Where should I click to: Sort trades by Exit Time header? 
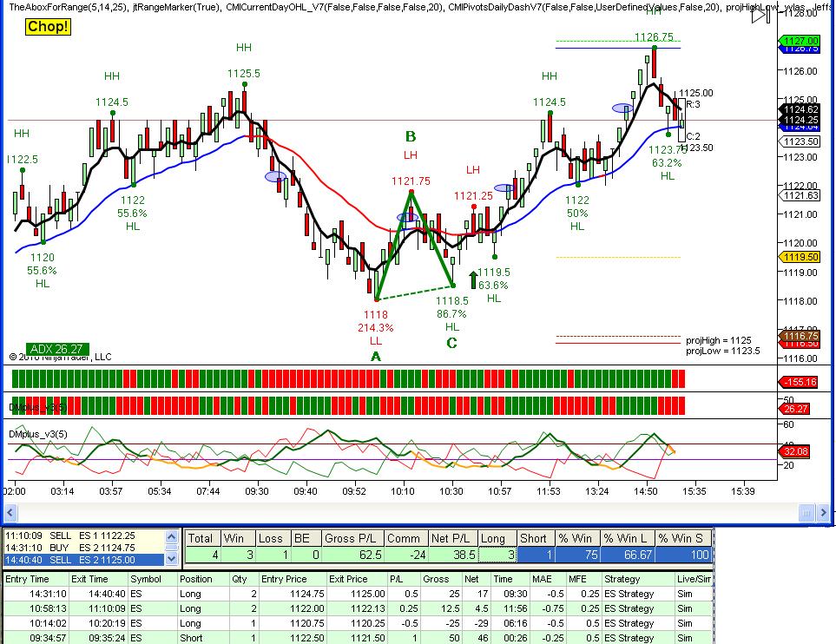(99, 579)
